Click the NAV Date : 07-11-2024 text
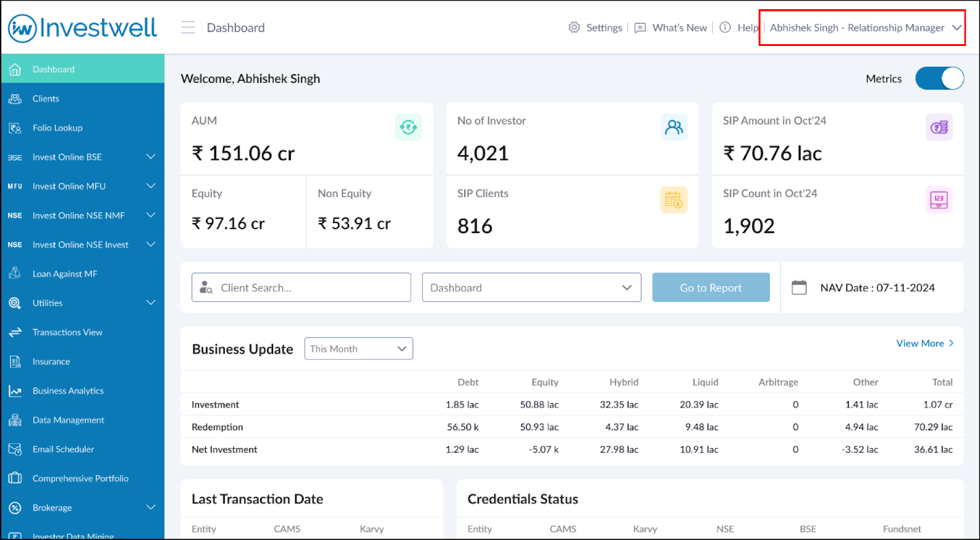Screen dimensions: 980x540 click(878, 288)
